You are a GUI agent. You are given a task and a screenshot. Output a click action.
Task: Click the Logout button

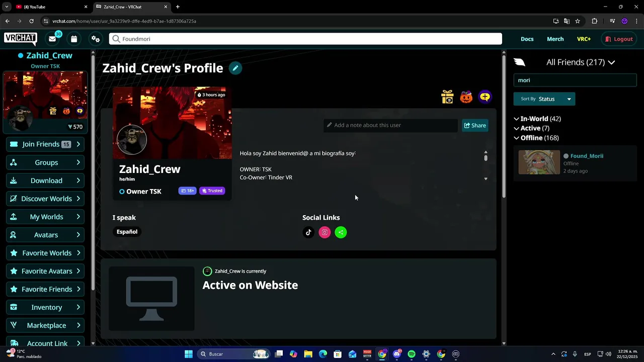pos(619,39)
